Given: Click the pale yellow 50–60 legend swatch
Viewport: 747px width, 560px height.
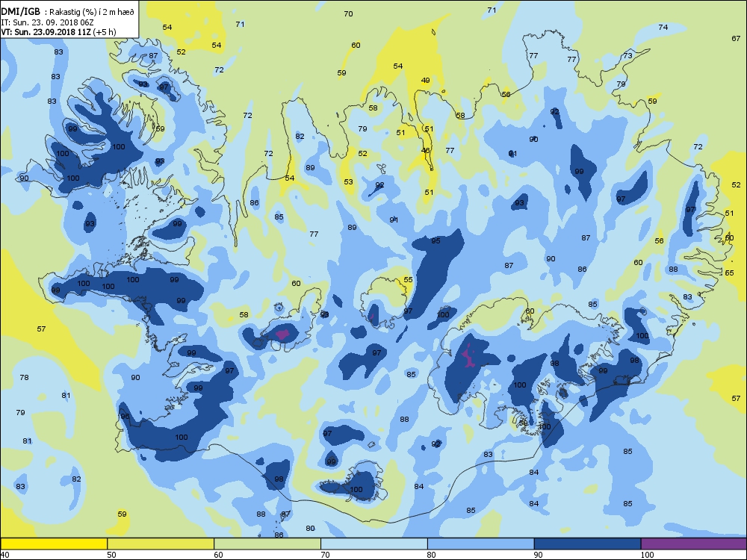Looking at the screenshot, I should 161,544.
